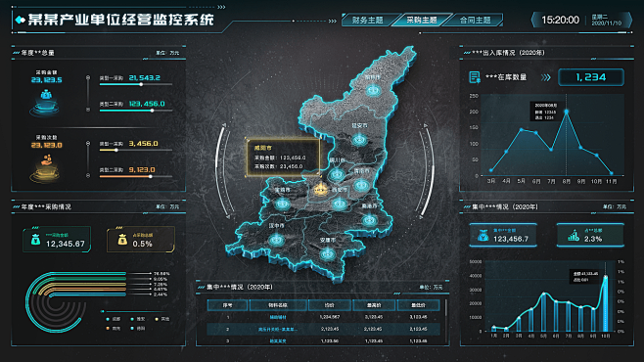Screen dimensions: 644x362
Task: Click the 1,234,567 average price cell
Action: point(330,317)
